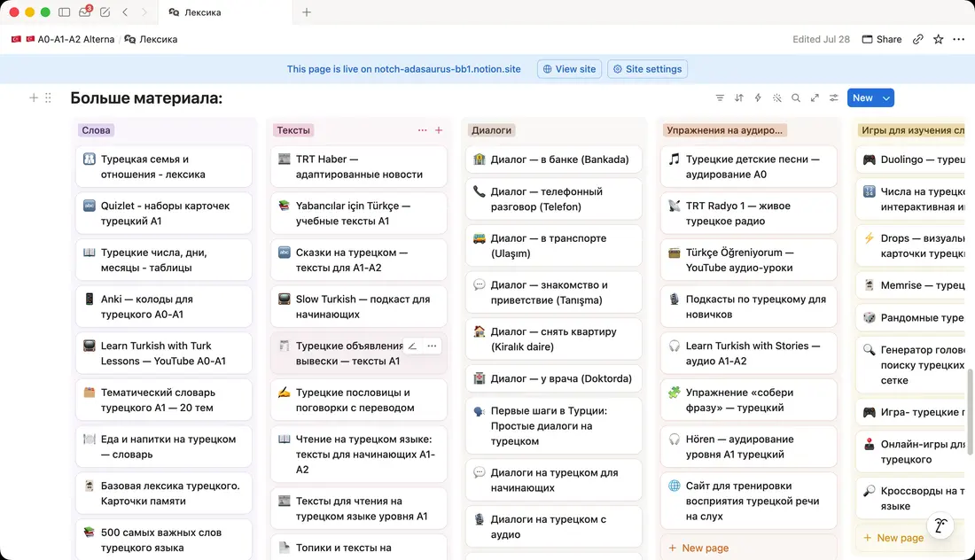Open Тексты column three-dot options
Viewport: 975px width, 560px height.
[422, 130]
